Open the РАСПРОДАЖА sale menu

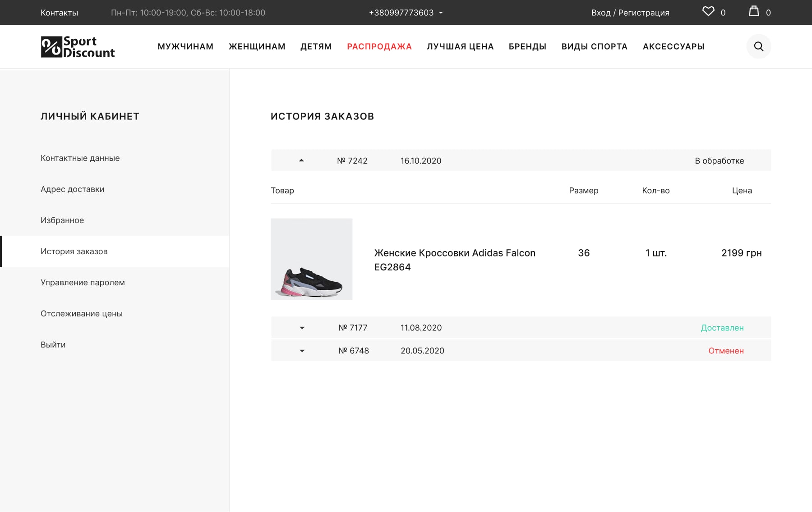click(x=379, y=46)
